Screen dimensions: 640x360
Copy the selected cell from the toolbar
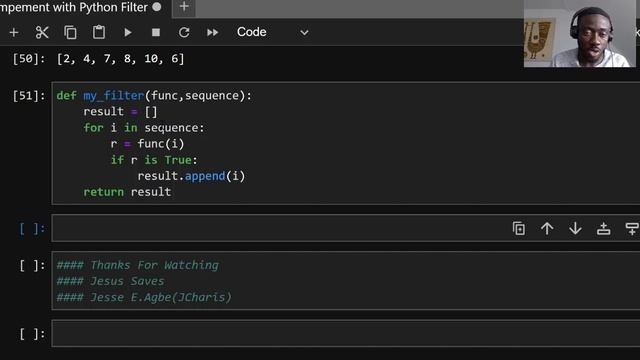[x=70, y=32]
